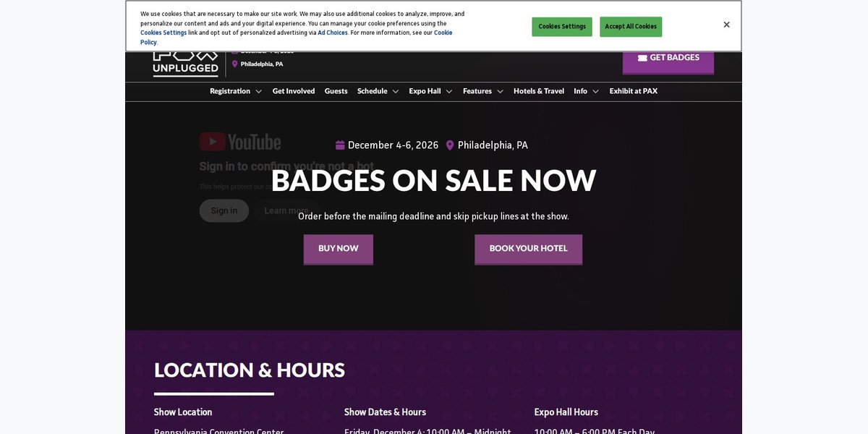Image resolution: width=868 pixels, height=434 pixels.
Task: Click YouTube Sign in button
Action: pos(224,210)
